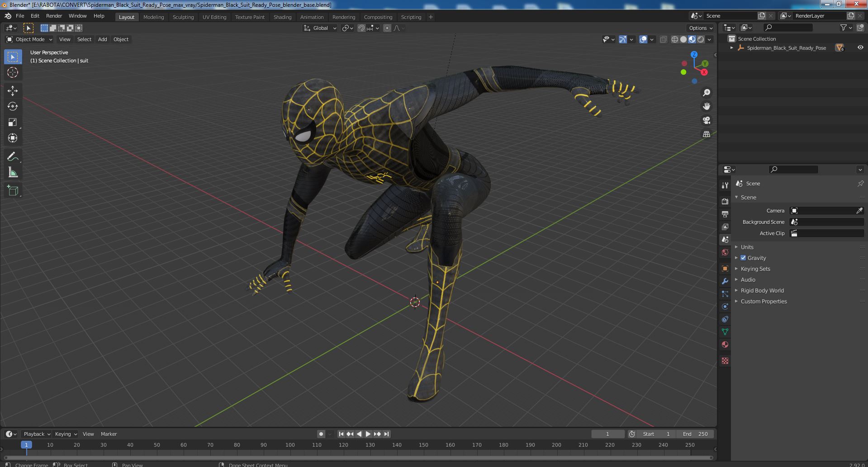Screen dimensions: 868x467
Task: Click the viewport zoom magnifier icon
Action: (x=706, y=93)
